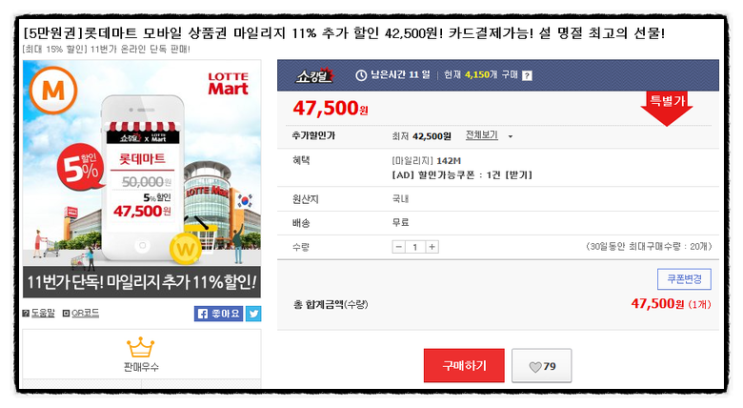Click the Lotte Mart product thumbnail image
The image size is (743, 408).
[142, 179]
